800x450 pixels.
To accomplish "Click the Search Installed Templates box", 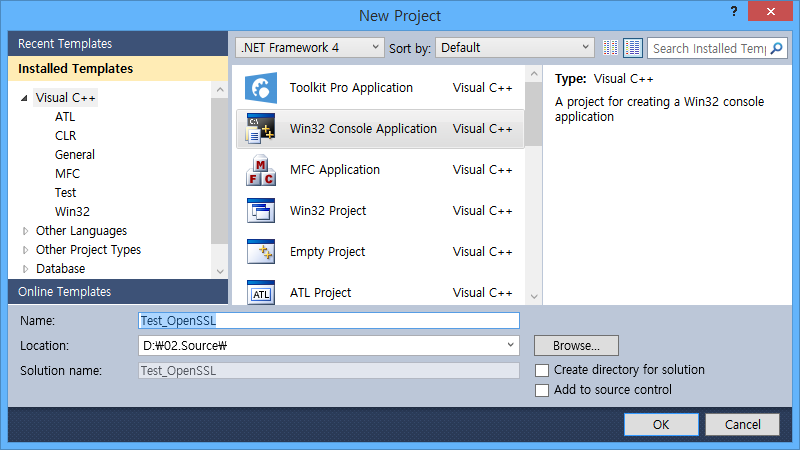I will (x=709, y=48).
